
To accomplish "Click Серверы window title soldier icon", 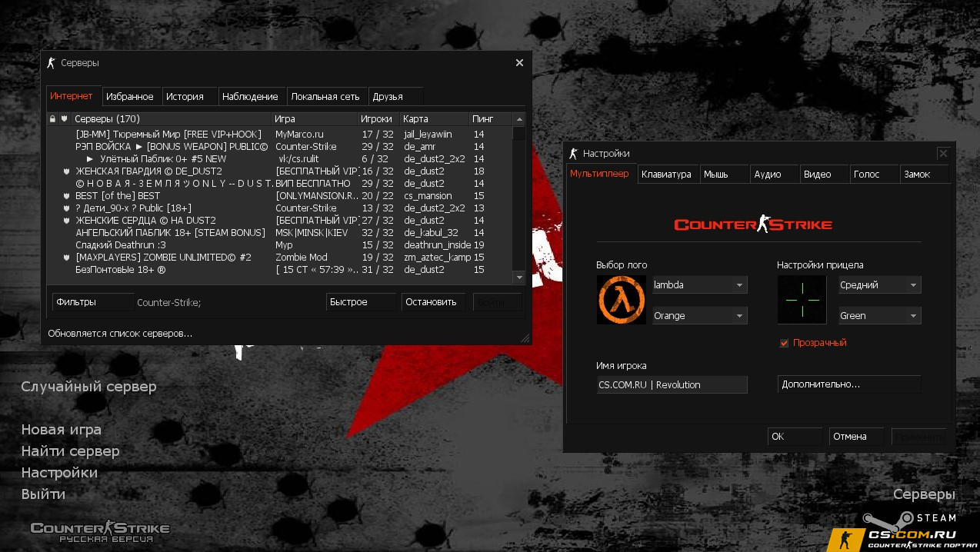I will pyautogui.click(x=52, y=63).
